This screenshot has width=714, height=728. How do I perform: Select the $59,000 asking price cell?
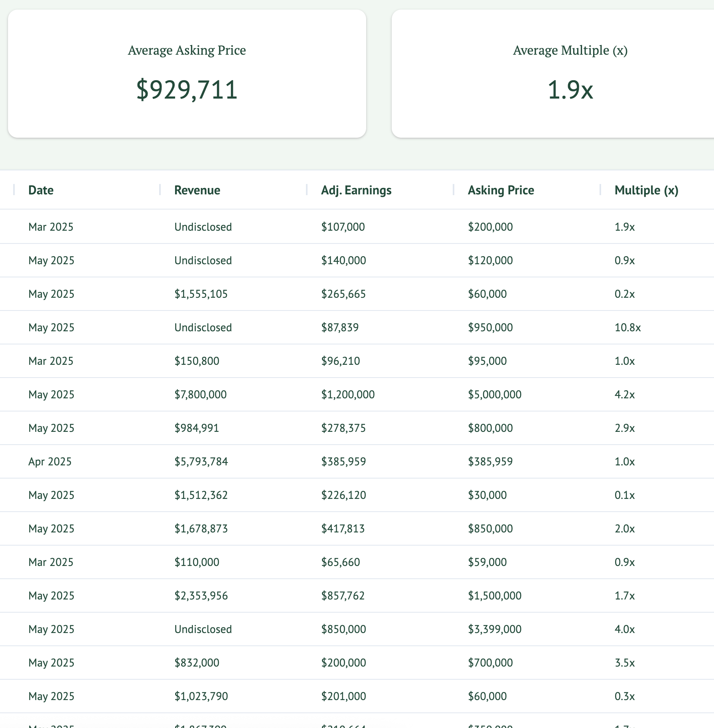487,562
